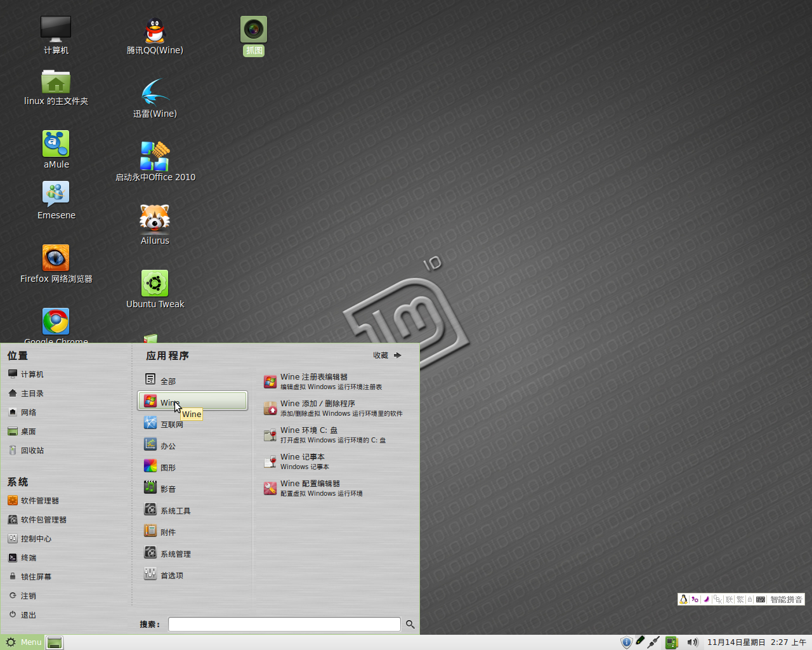Open 主目录 home in the menu
Screen dimensions: 812x650
point(25,394)
